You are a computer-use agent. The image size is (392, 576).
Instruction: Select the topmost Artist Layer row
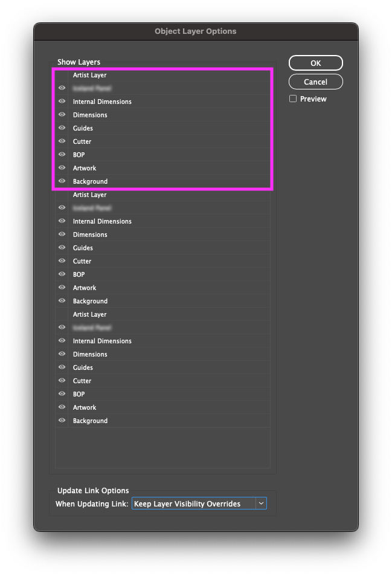[90, 75]
